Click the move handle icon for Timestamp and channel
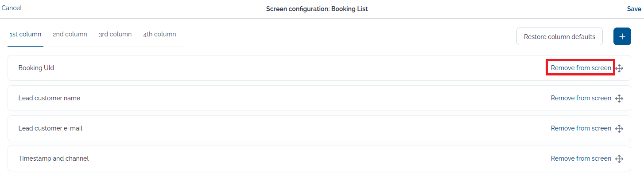Screen dimensions: 644x178 click(x=619, y=159)
